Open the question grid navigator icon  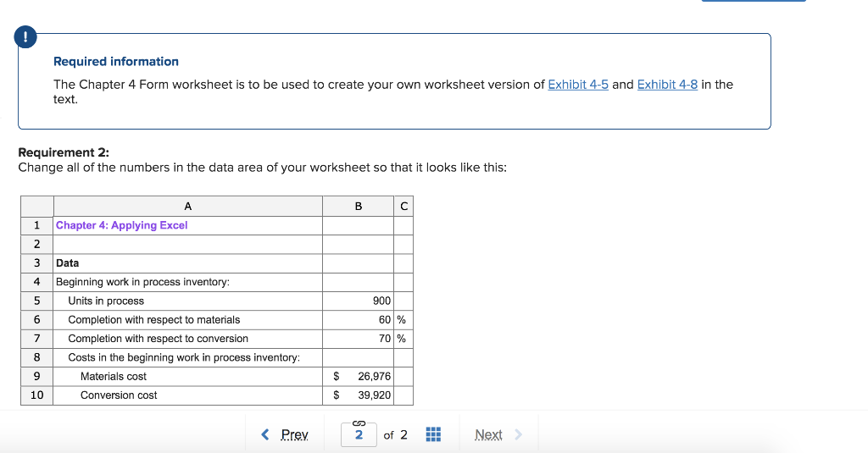click(x=433, y=434)
